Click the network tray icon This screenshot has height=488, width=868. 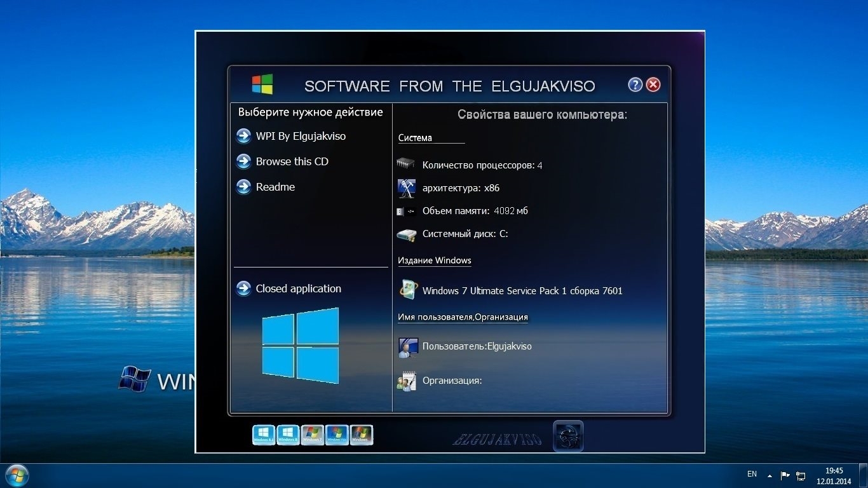coord(801,475)
